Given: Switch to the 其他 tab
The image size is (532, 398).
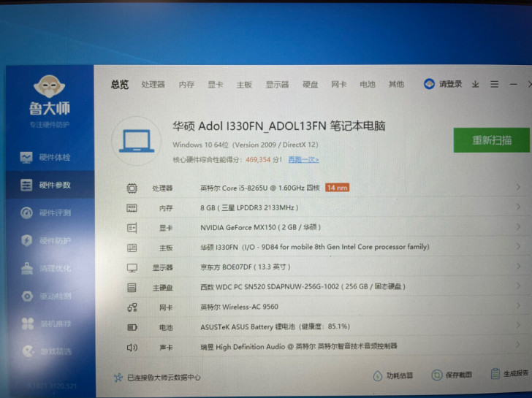Looking at the screenshot, I should point(396,85).
